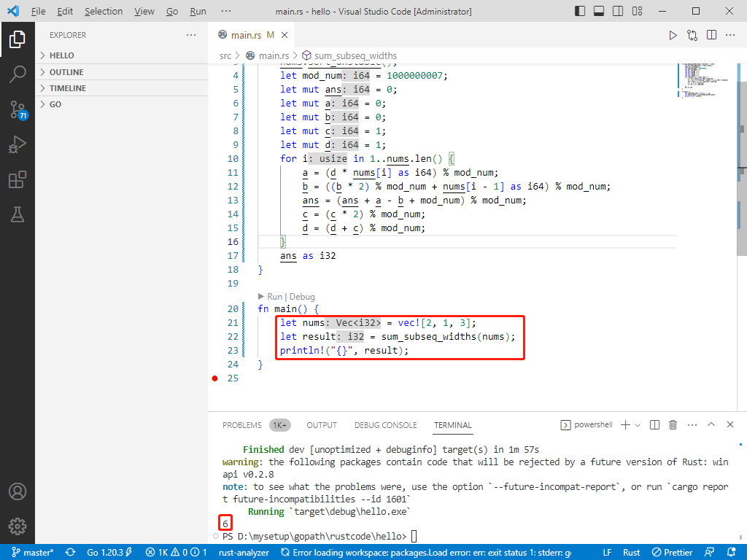Open notifications bell in status bar
Image resolution: width=747 pixels, height=560 pixels.
tap(732, 553)
